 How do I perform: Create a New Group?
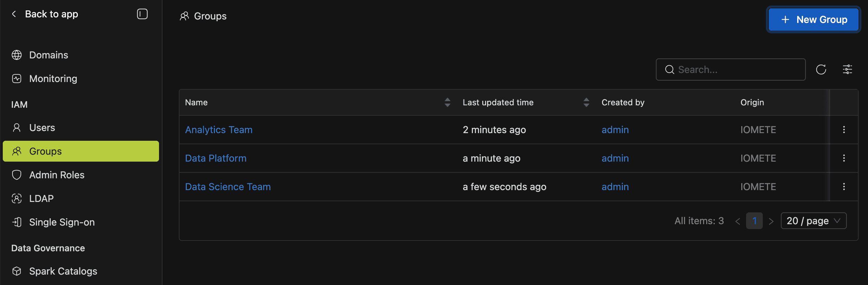[813, 20]
